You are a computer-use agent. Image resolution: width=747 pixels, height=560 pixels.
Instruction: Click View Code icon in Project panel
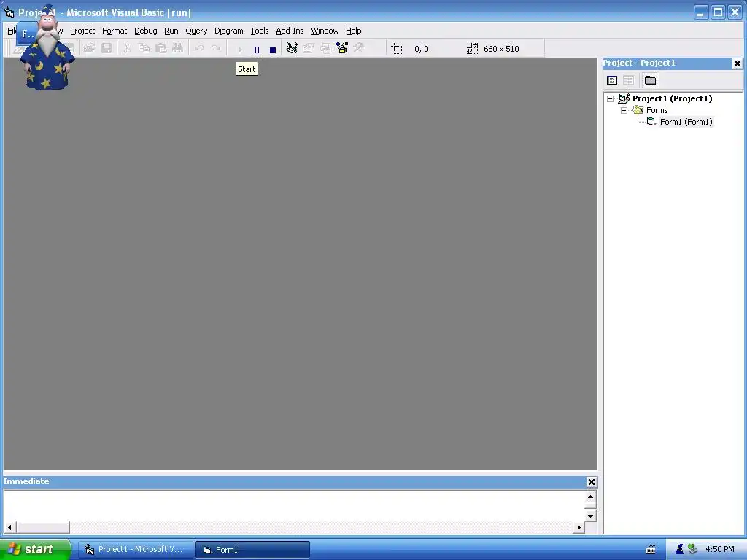pyautogui.click(x=612, y=80)
